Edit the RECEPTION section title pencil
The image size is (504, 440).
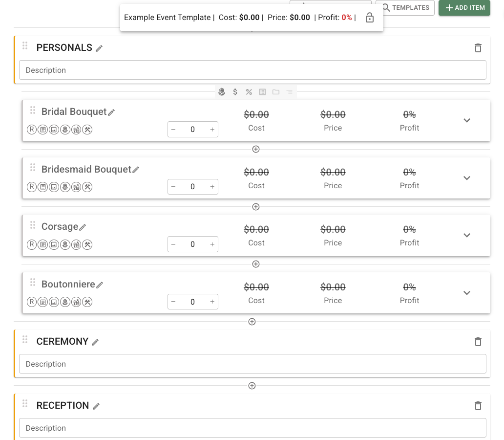pos(96,406)
